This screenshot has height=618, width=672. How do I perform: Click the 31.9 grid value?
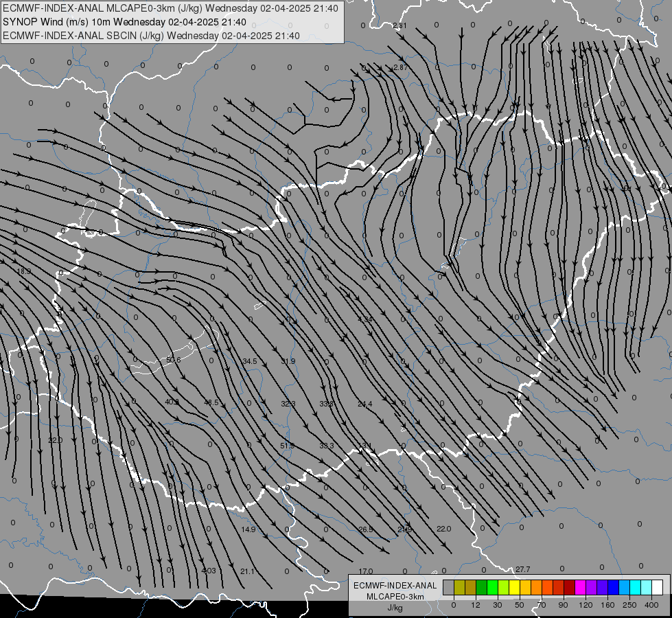(x=288, y=361)
